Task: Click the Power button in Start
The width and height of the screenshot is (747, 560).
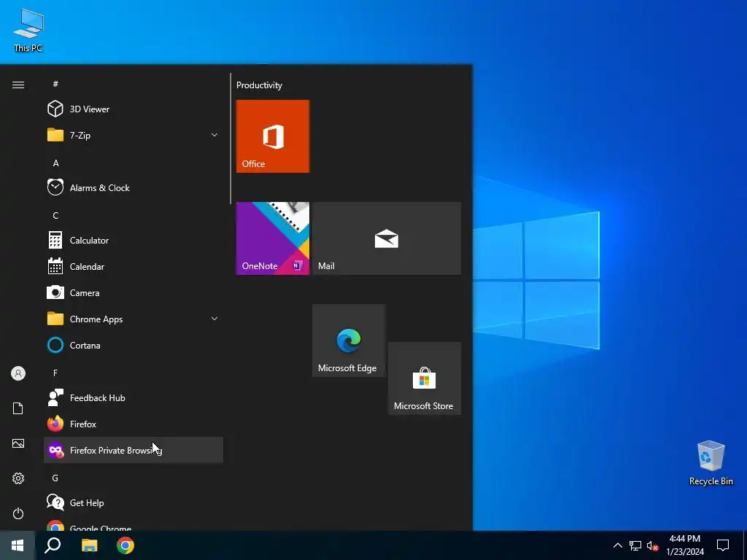Action: coord(18,513)
